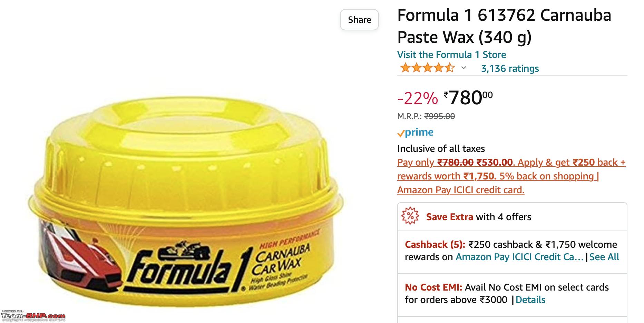Click the No Cost EMI heading

click(433, 287)
